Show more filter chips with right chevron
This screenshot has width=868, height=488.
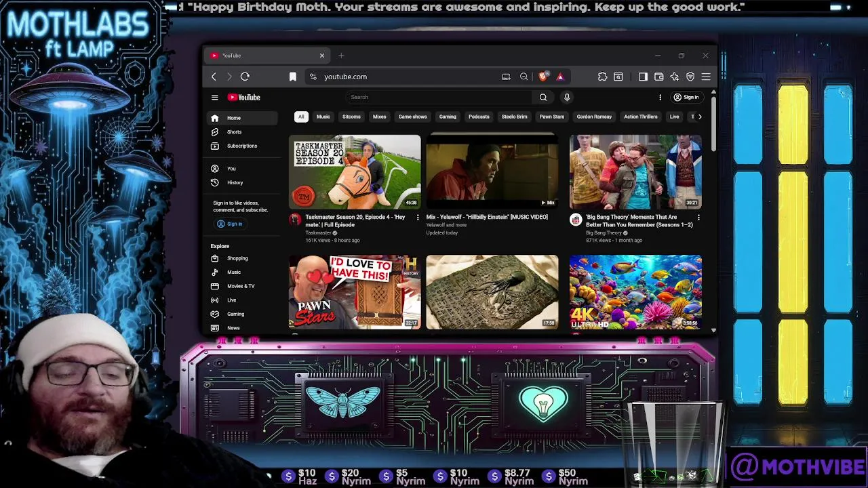tap(700, 117)
